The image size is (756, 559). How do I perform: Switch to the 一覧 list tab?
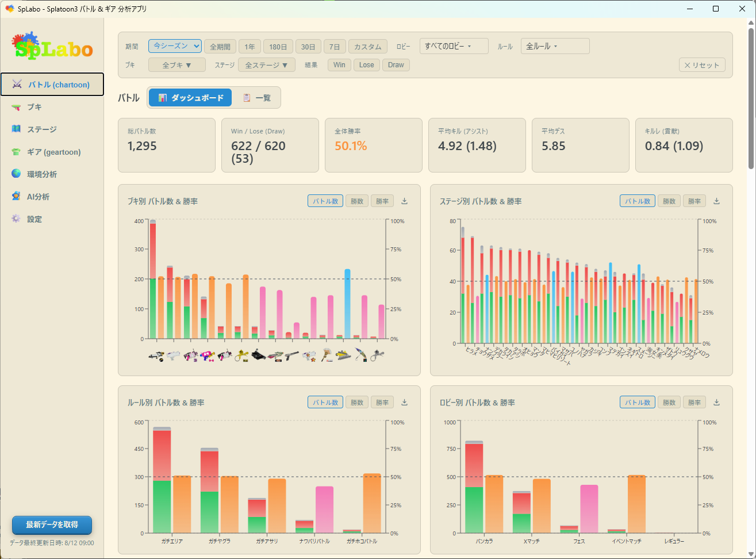pos(256,98)
